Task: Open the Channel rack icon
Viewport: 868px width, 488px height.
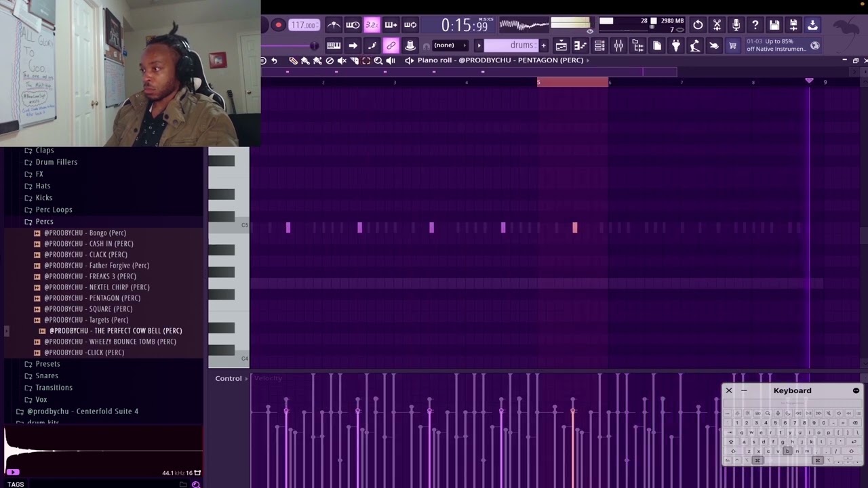Action: pos(599,45)
